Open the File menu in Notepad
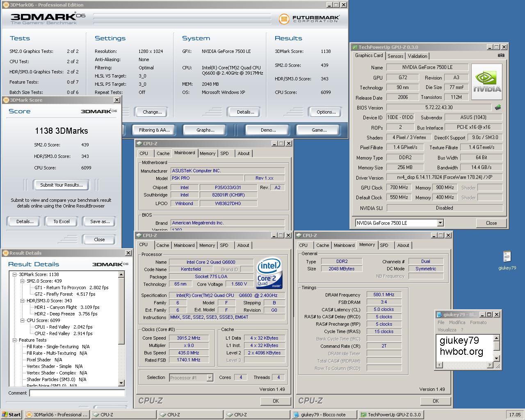Screen dimensions: 525x420 tap(441, 322)
